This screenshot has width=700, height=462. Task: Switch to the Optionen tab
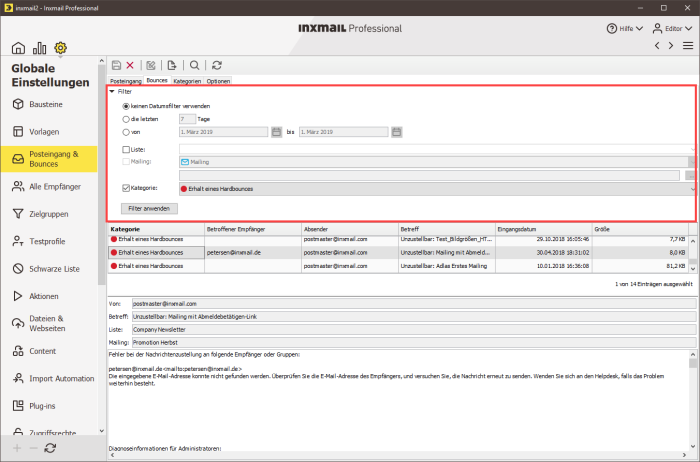(218, 81)
